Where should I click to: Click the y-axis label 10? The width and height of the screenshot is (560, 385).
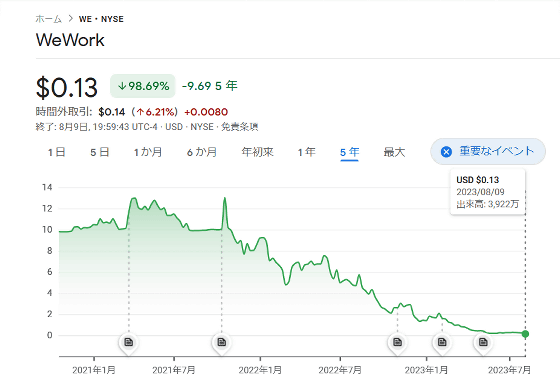47,230
